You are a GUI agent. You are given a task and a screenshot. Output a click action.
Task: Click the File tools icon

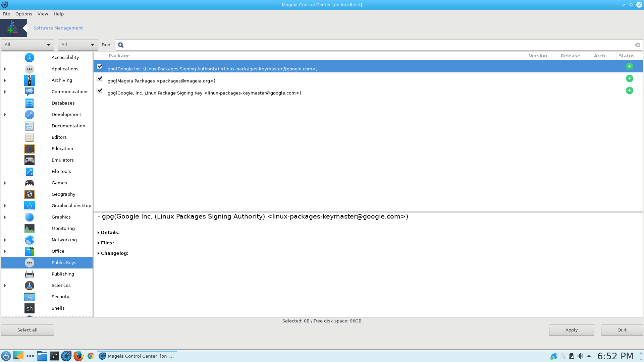click(30, 172)
